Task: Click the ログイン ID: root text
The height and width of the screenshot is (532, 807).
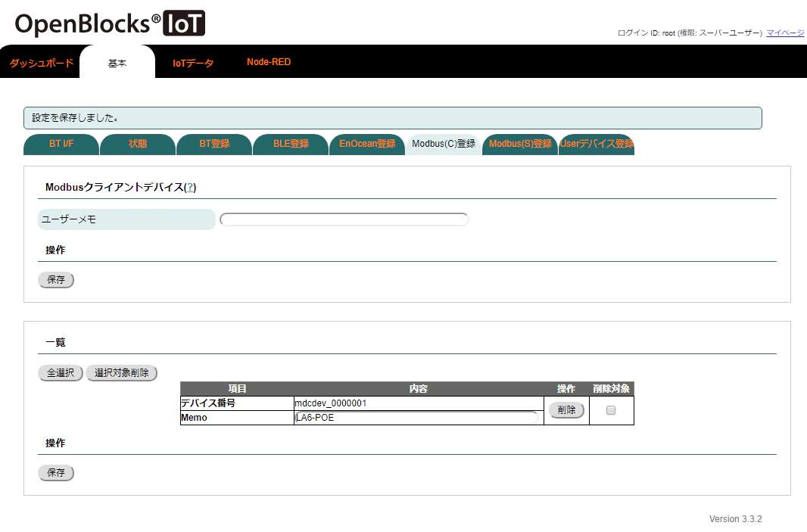Action: tap(647, 33)
